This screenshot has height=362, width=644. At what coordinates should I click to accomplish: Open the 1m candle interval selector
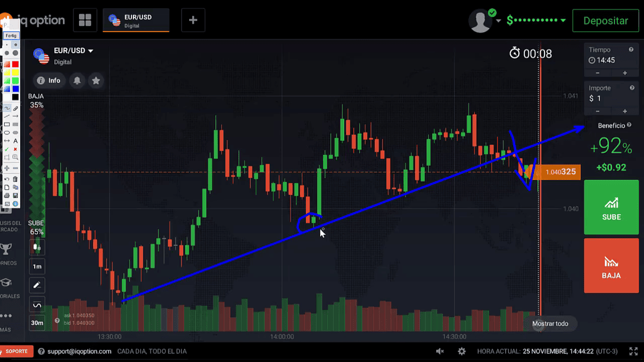pos(37,266)
